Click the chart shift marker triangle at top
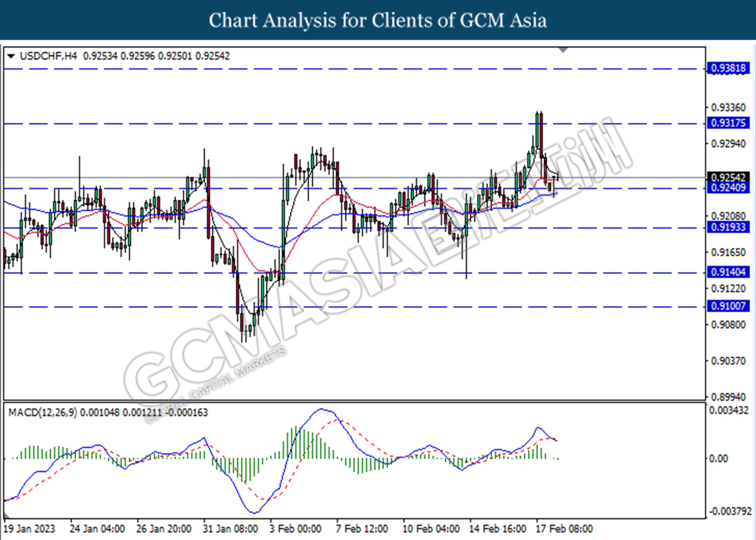 pyautogui.click(x=563, y=50)
